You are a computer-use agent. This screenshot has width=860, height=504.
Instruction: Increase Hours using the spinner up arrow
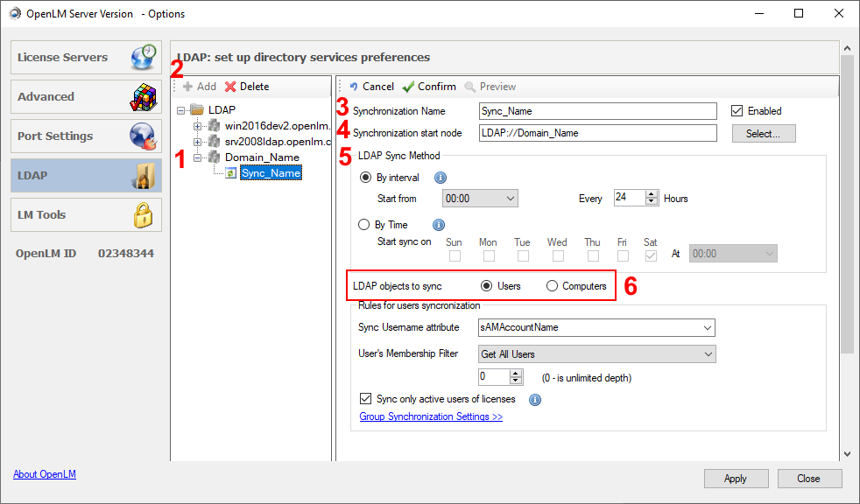[x=651, y=193]
